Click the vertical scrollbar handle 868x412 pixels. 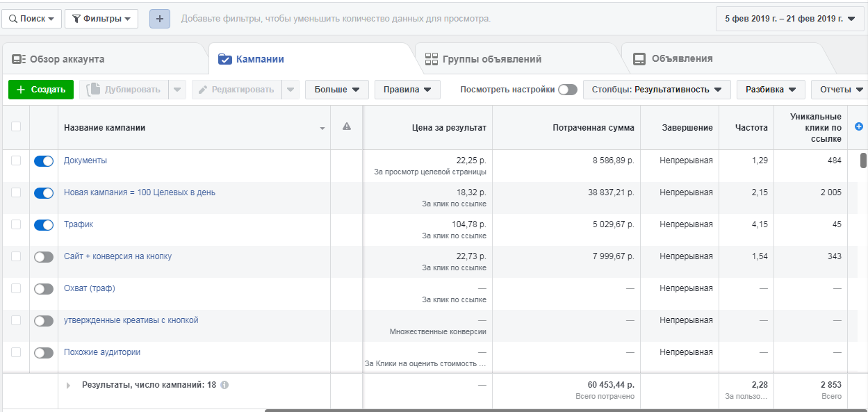863,160
